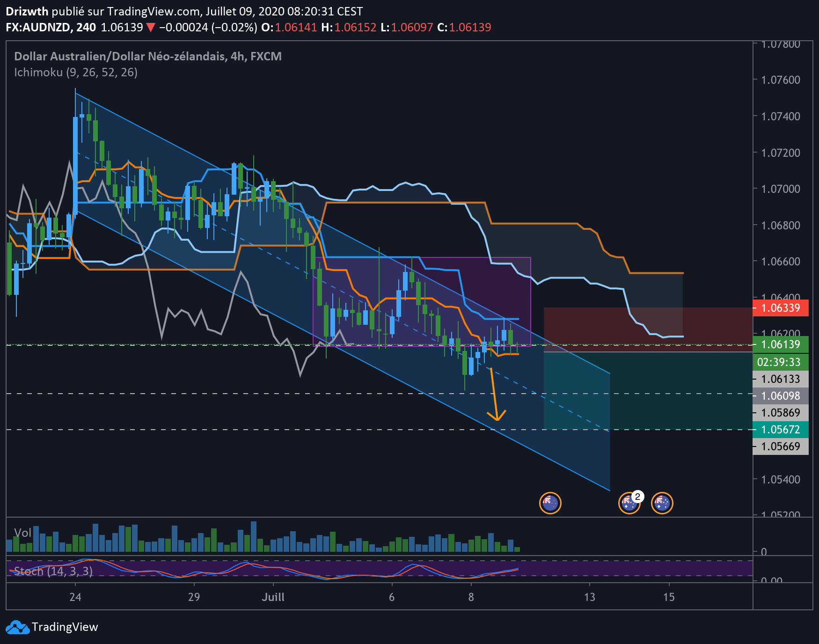Click the Stoch (14, 3, 3) indicator label
The height and width of the screenshot is (644, 819).
point(53,571)
